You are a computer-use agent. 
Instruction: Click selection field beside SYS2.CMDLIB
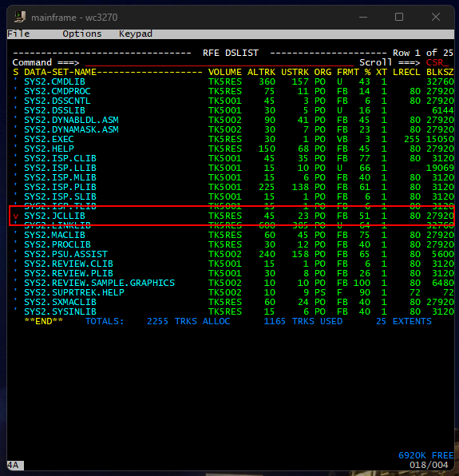click(16, 81)
